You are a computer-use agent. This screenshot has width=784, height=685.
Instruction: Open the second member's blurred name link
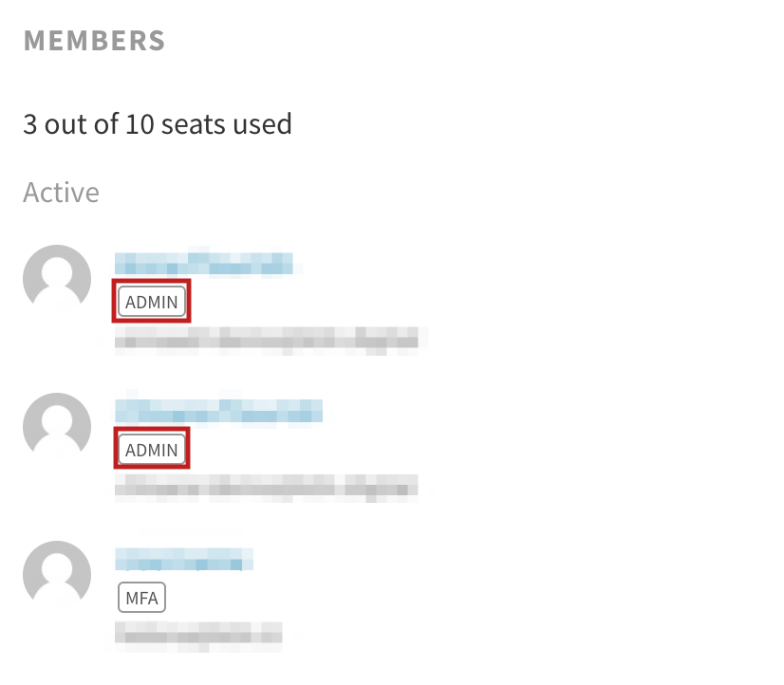point(219,411)
